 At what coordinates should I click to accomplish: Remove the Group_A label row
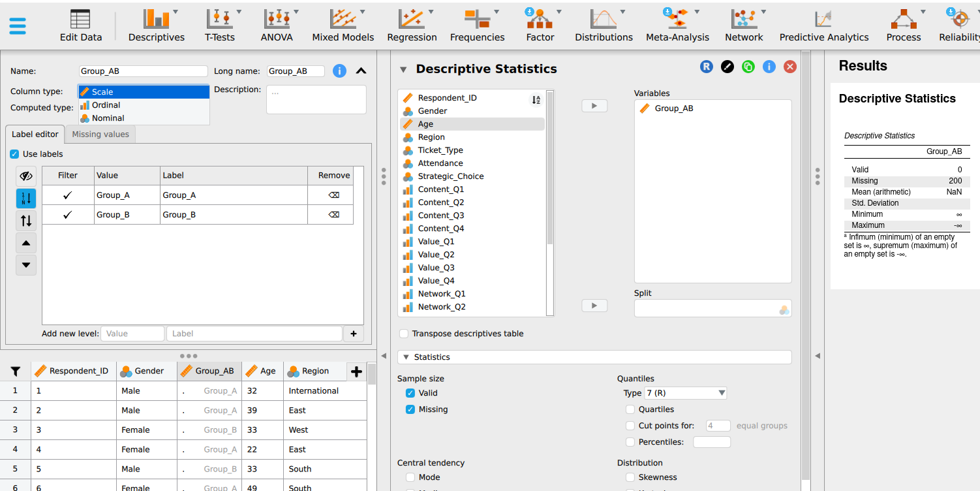(333, 195)
